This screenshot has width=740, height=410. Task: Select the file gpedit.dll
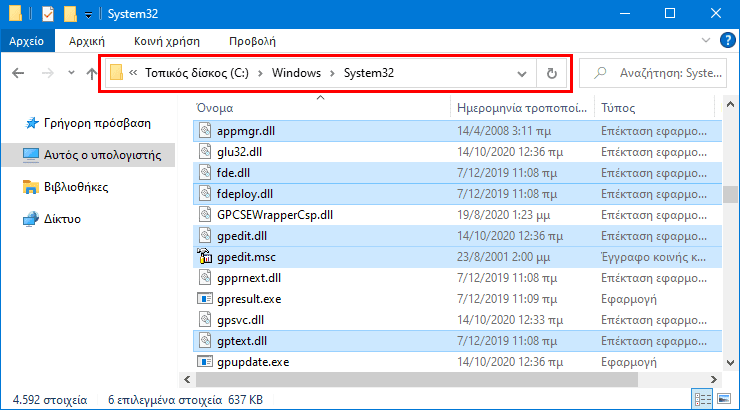click(x=457, y=236)
